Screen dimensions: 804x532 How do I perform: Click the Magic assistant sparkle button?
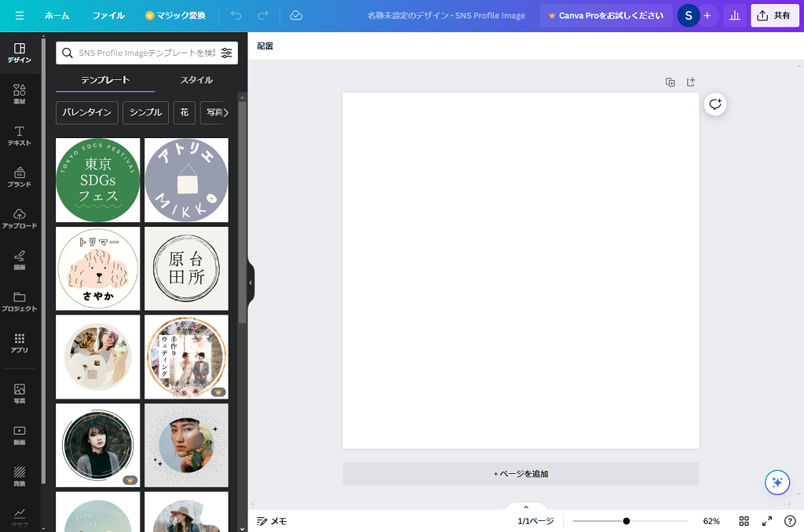coord(777,482)
